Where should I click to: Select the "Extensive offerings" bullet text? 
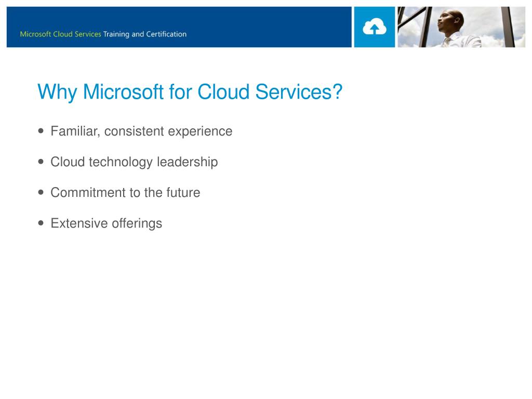pos(106,223)
